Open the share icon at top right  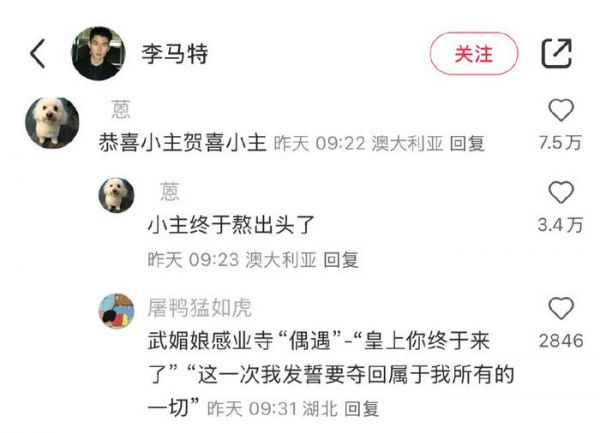pos(557,54)
